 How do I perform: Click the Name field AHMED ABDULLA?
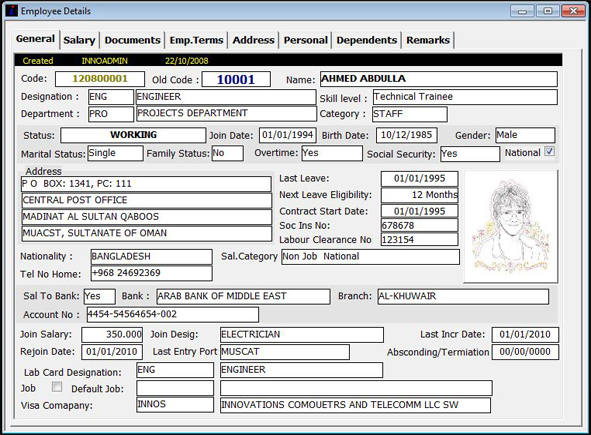(x=439, y=79)
